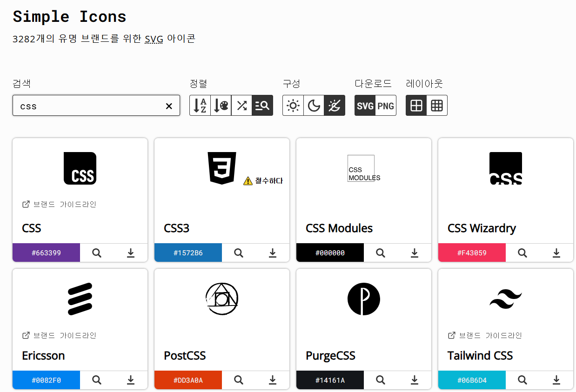
Task: Copy CSS Wizardry color #F43059
Action: 472,252
